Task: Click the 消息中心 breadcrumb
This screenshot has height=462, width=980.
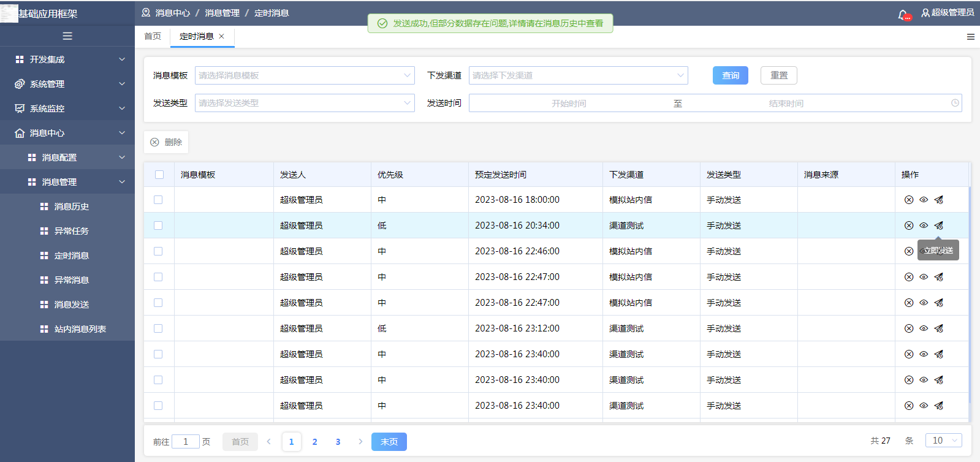Action: [172, 13]
